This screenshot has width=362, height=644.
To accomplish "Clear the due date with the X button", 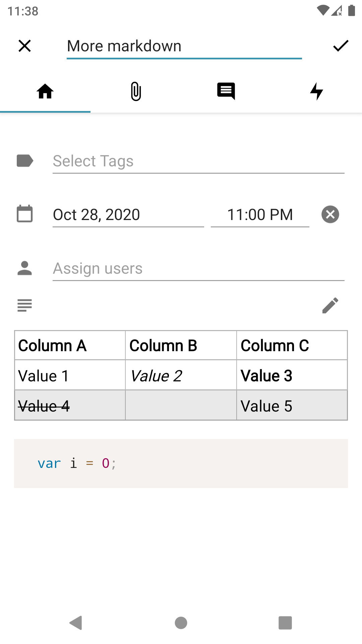I will 330,214.
